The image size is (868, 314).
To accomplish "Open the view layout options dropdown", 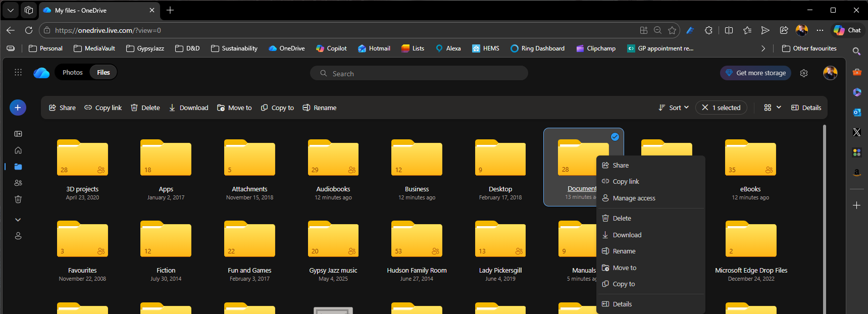I will coord(773,108).
